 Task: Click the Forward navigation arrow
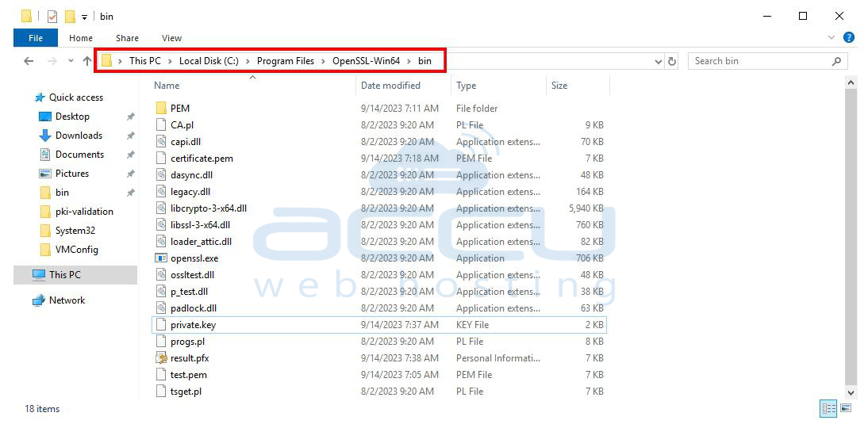pyautogui.click(x=52, y=61)
